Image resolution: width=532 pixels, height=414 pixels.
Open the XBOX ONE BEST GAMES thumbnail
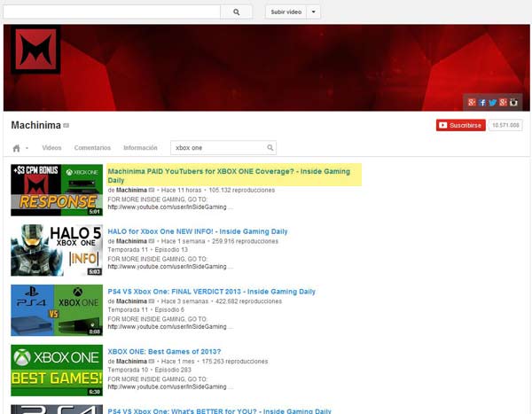[x=57, y=371]
